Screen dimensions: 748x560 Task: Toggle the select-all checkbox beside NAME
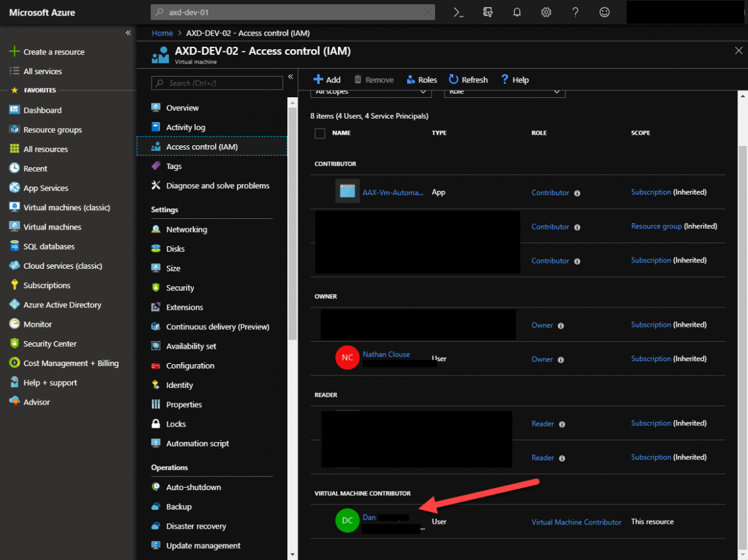[x=320, y=133]
